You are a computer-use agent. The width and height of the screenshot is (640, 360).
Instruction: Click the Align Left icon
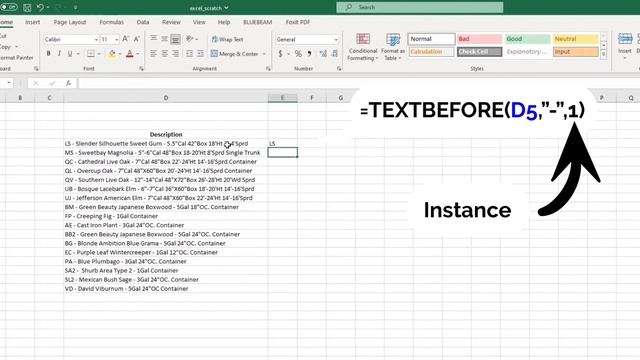[x=153, y=53]
